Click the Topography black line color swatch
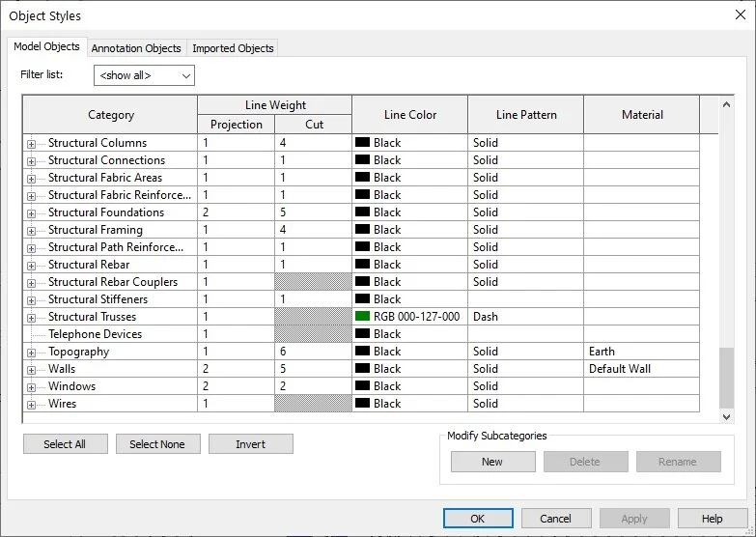 pyautogui.click(x=363, y=352)
